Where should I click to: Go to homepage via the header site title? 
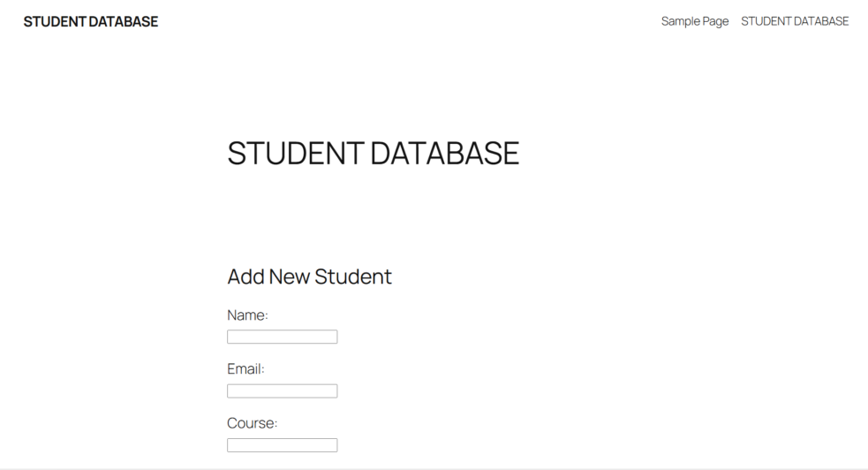pos(91,21)
